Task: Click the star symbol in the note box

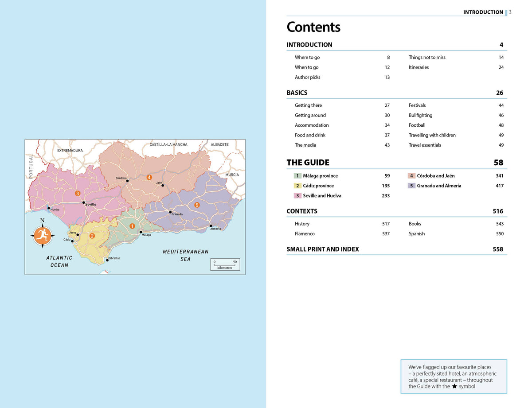Action: (454, 386)
